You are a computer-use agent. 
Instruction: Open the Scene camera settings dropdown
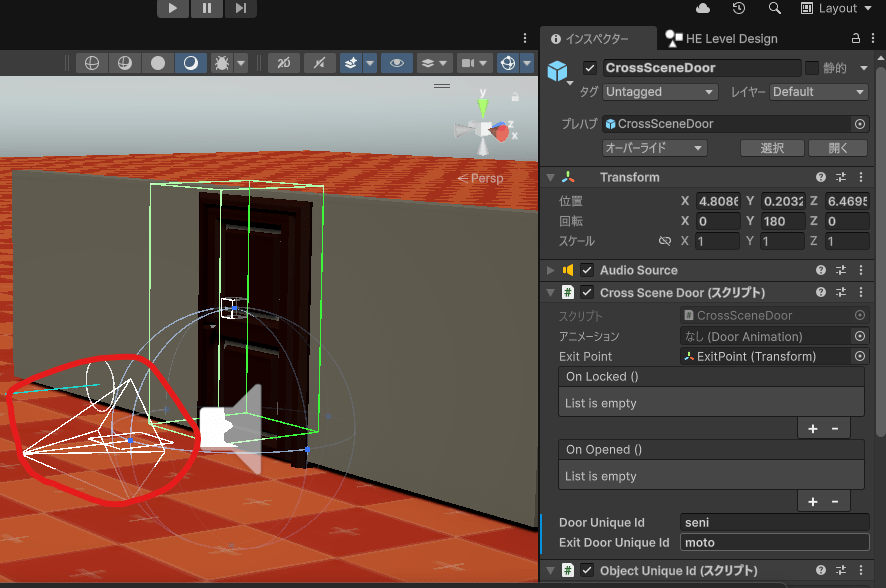(474, 63)
